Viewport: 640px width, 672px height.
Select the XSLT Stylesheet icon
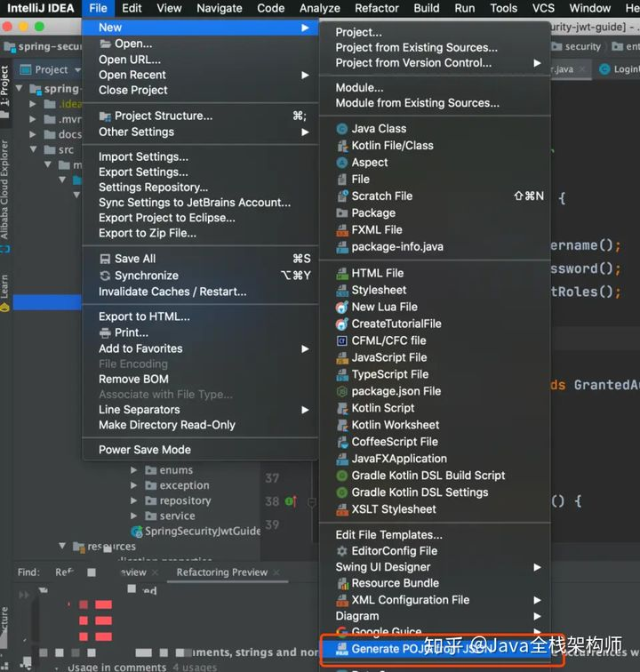click(x=341, y=509)
